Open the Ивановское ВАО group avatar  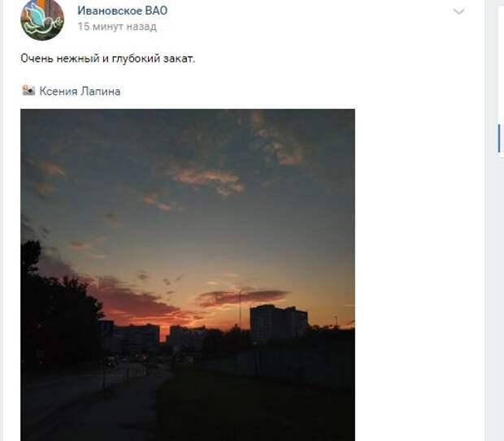[x=42, y=19]
